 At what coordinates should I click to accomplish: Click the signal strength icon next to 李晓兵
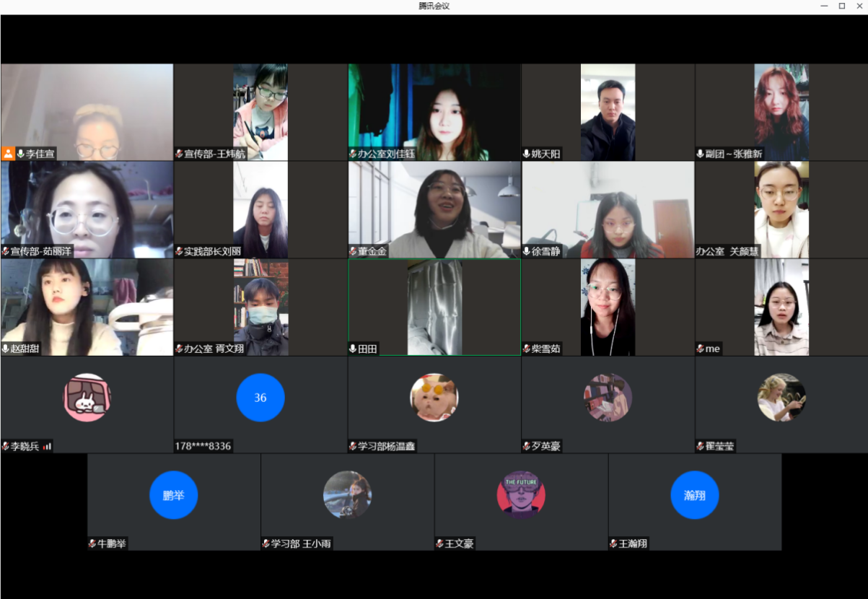(48, 447)
